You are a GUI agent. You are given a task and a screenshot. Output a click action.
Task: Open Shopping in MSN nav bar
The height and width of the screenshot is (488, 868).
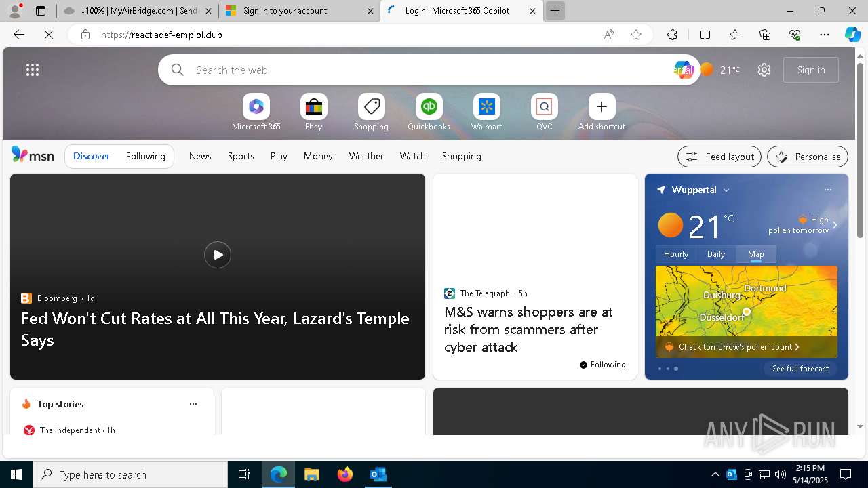pyautogui.click(x=462, y=156)
